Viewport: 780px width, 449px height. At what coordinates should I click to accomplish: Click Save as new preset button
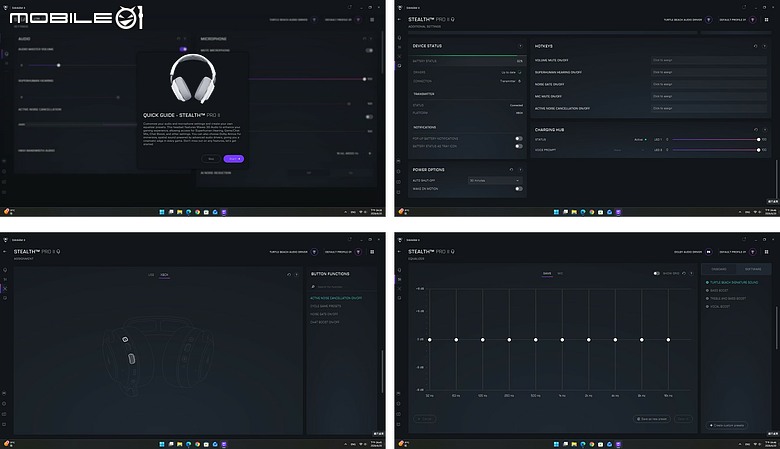[652, 419]
